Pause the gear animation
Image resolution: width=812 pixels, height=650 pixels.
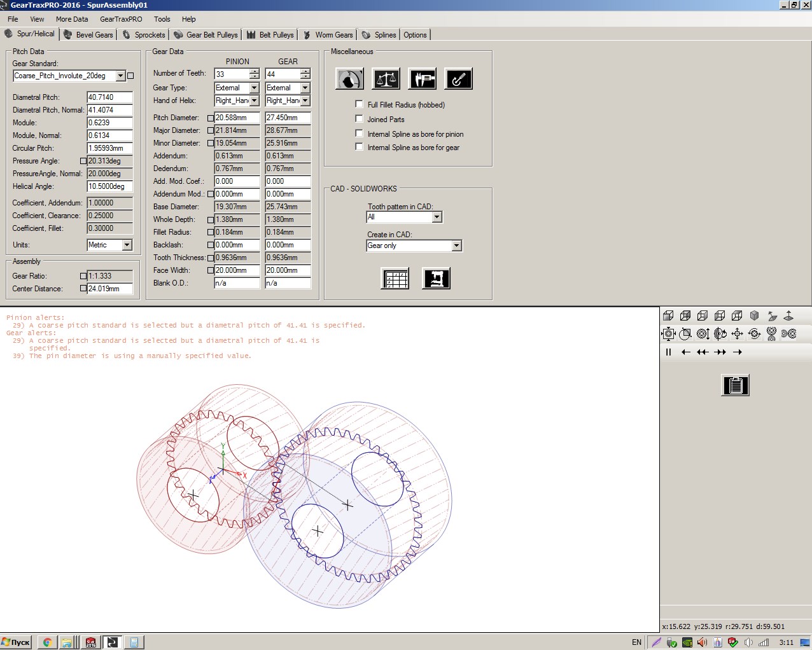[x=668, y=352]
